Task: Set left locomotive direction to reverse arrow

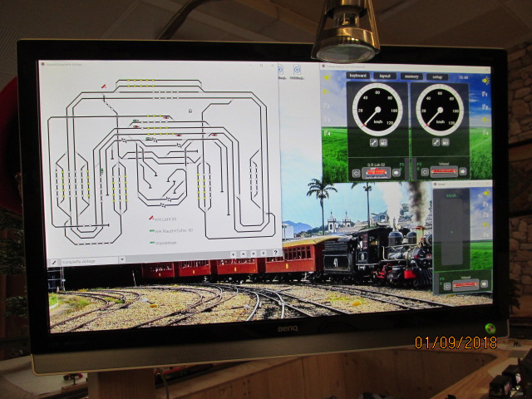Action: pyautogui.click(x=357, y=173)
